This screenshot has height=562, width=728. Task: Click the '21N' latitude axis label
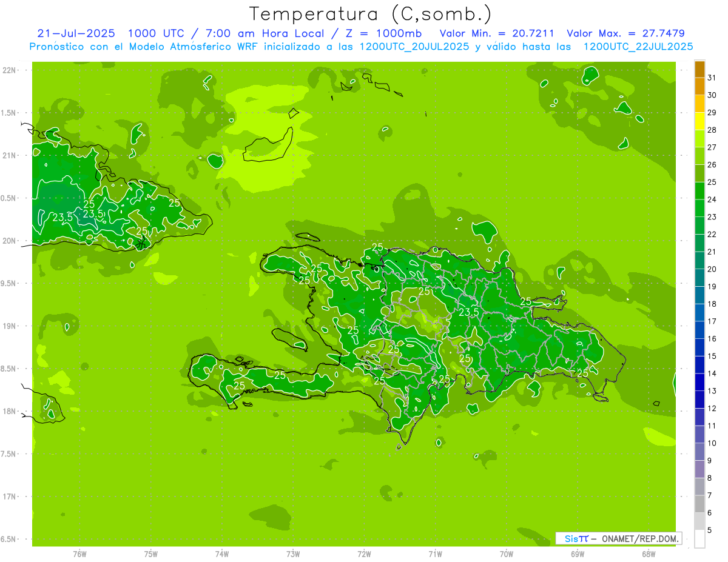pyautogui.click(x=10, y=155)
